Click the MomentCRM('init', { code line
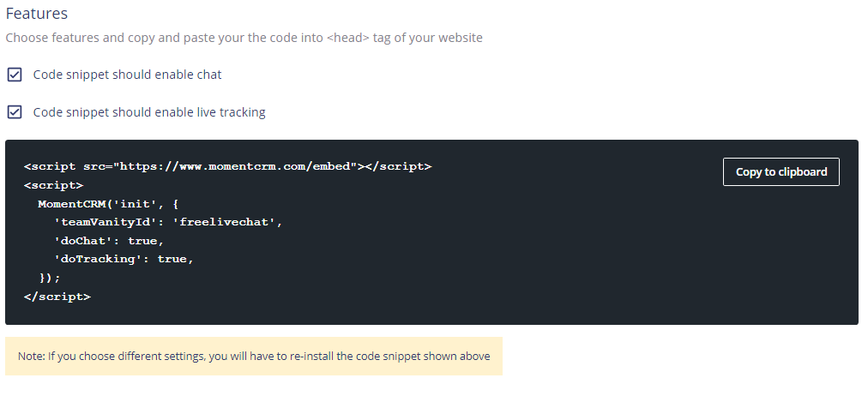This screenshot has height=396, width=868. (x=110, y=204)
